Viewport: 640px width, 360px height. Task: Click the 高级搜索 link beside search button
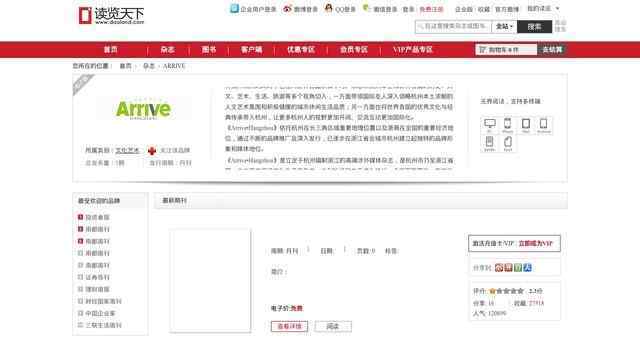[x=560, y=26]
